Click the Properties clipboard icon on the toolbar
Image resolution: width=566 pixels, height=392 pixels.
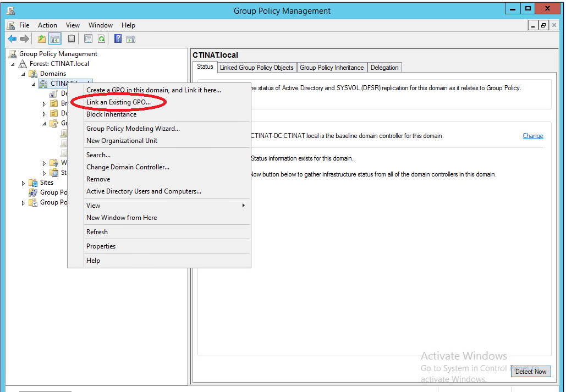coord(71,38)
